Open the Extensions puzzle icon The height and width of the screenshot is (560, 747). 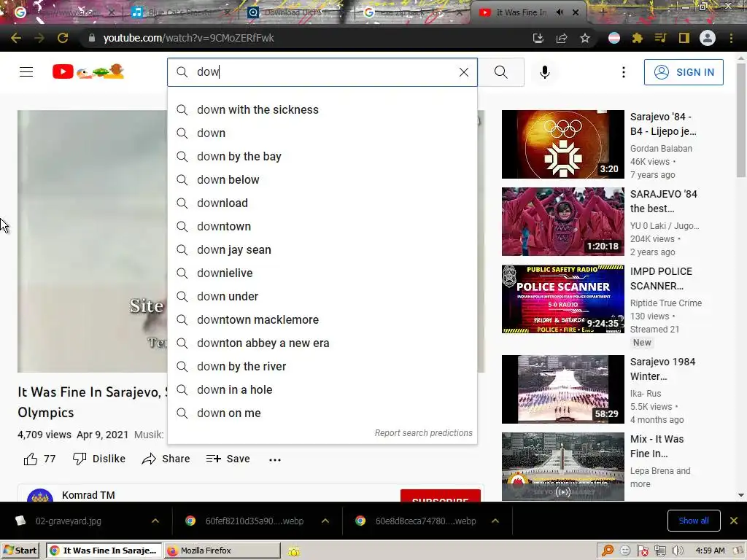point(638,38)
